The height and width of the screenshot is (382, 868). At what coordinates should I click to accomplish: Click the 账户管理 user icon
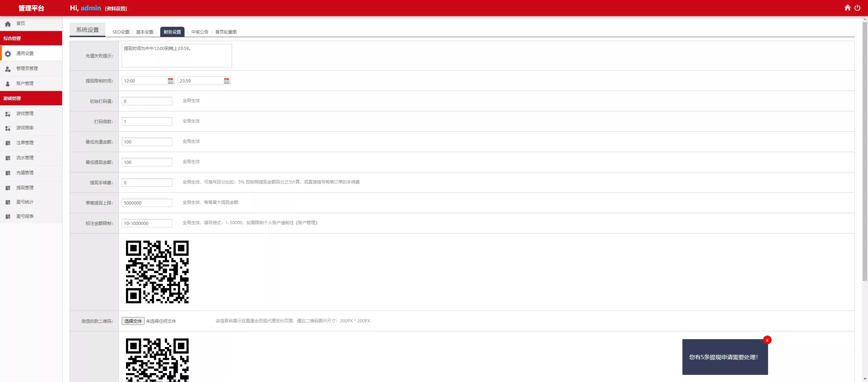(x=8, y=84)
